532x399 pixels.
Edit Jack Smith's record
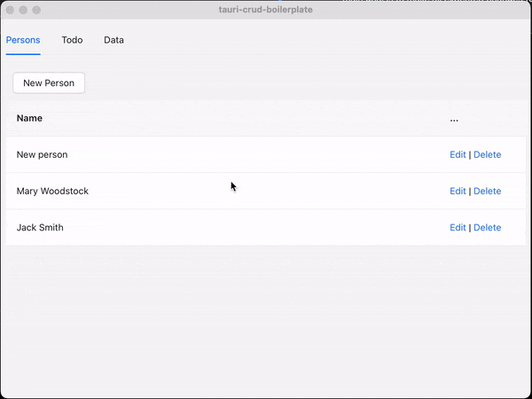pyautogui.click(x=458, y=227)
